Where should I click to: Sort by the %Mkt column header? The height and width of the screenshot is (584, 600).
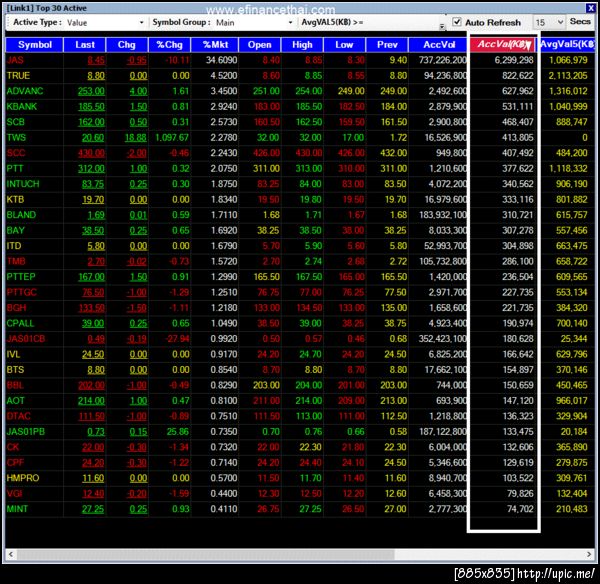215,45
